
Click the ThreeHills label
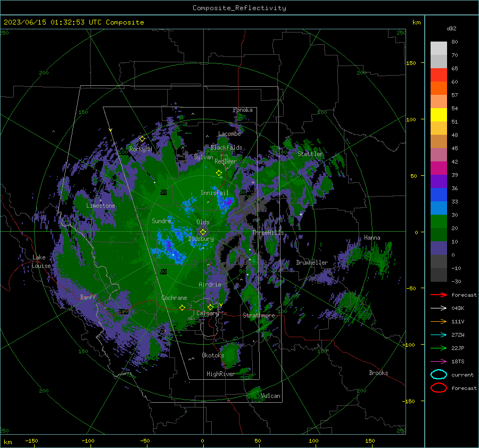click(x=268, y=233)
